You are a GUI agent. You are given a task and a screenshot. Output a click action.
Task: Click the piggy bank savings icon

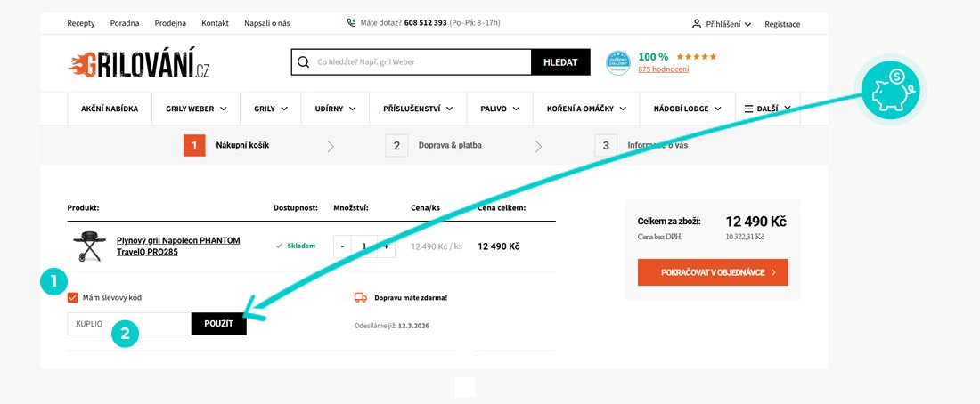point(891,91)
